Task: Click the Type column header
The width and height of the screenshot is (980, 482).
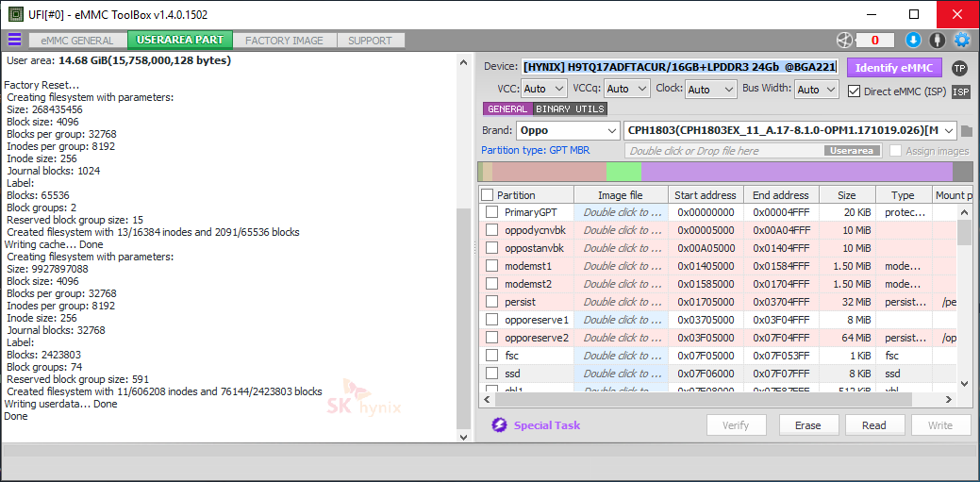Action: (903, 195)
